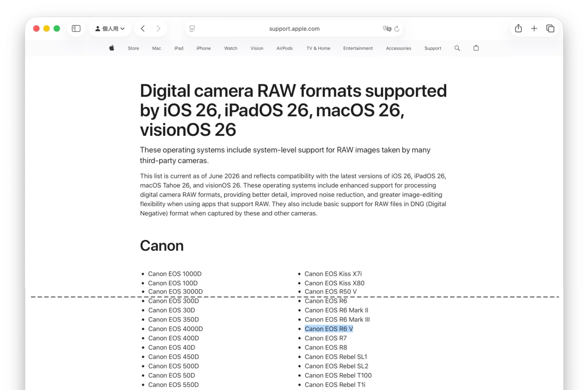This screenshot has height=390, width=588.
Task: Minimize the Safari window
Action: coord(46,28)
